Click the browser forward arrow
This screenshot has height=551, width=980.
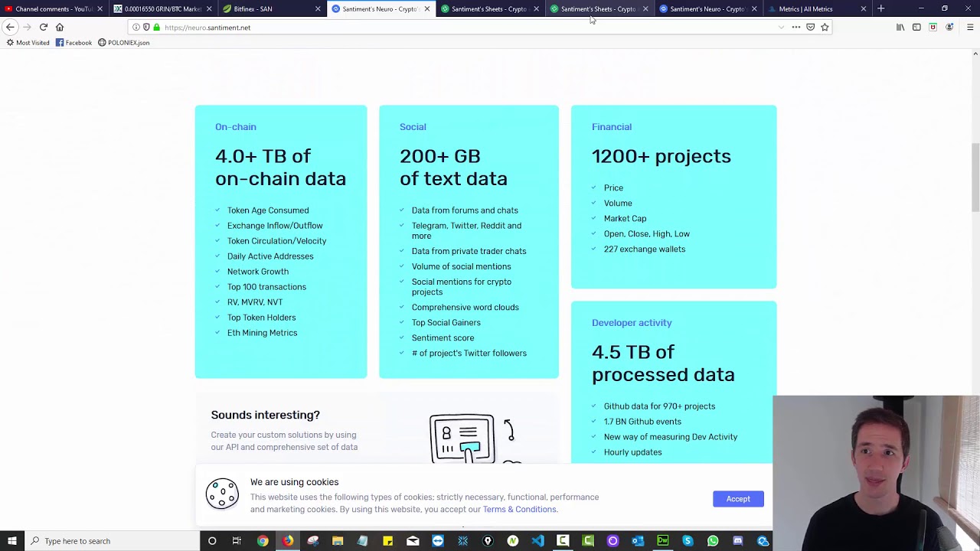pos(27,27)
